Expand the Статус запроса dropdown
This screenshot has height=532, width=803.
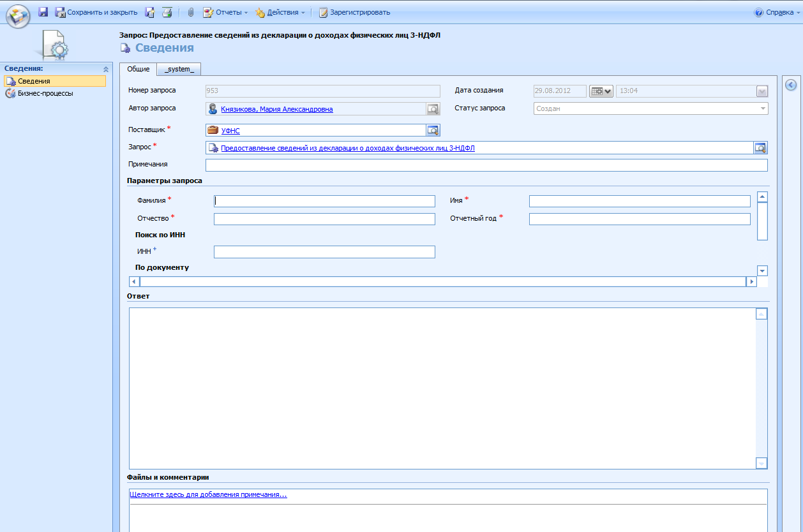(762, 109)
